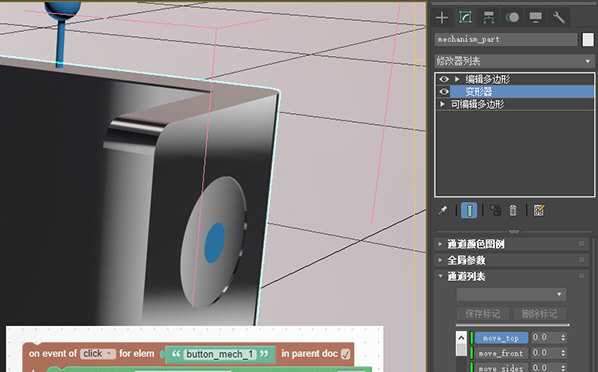Image resolution: width=598 pixels, height=372 pixels.
Task: Click the move_front spinner arrows
Action: pos(563,353)
